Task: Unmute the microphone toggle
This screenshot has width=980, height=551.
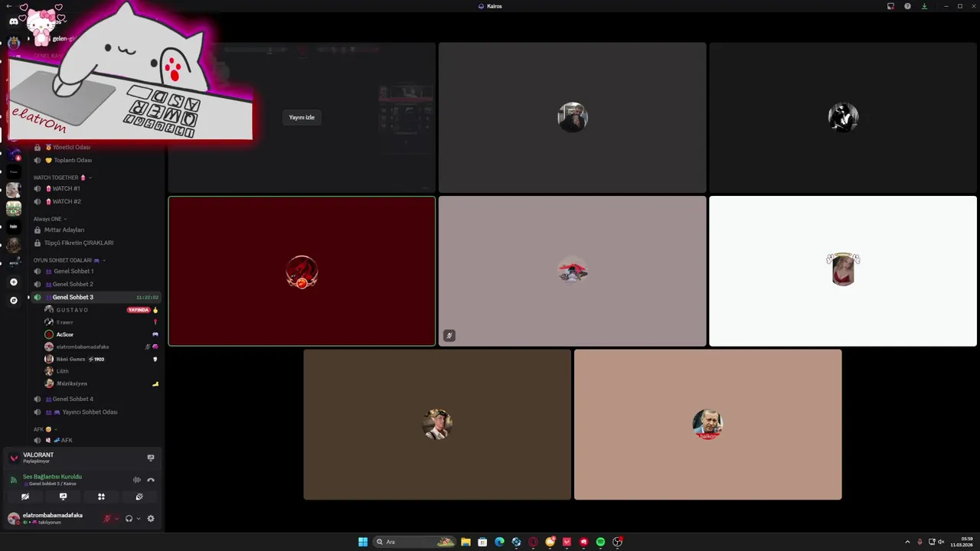Action: click(107, 518)
